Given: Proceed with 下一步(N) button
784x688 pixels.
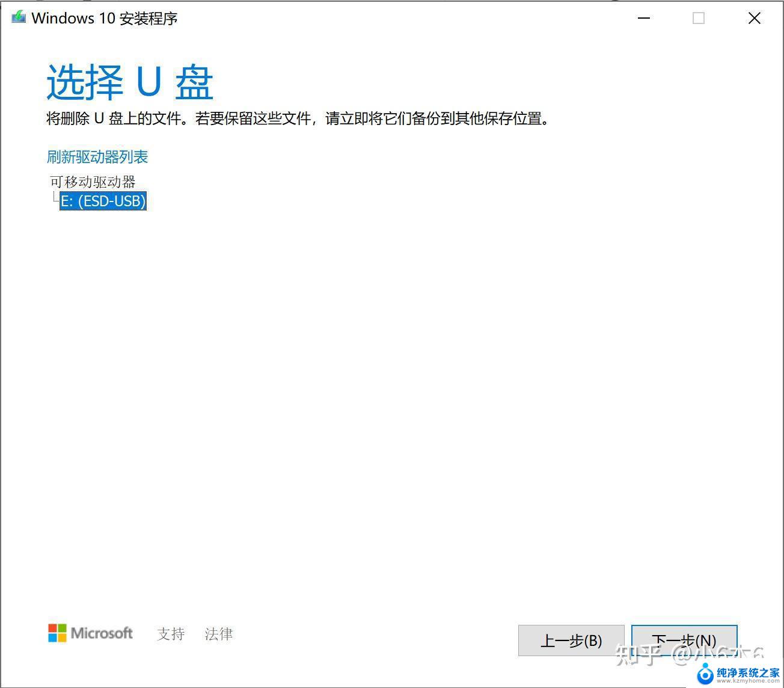Looking at the screenshot, I should pos(684,640).
